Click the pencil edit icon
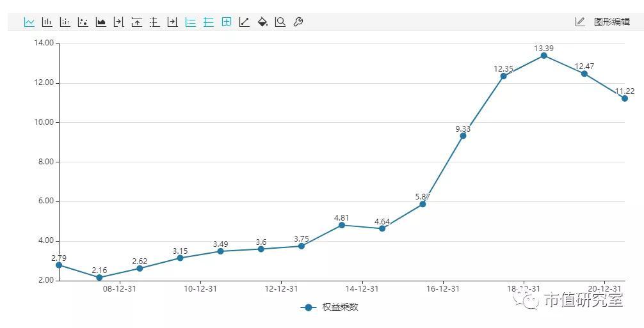 [x=580, y=22]
